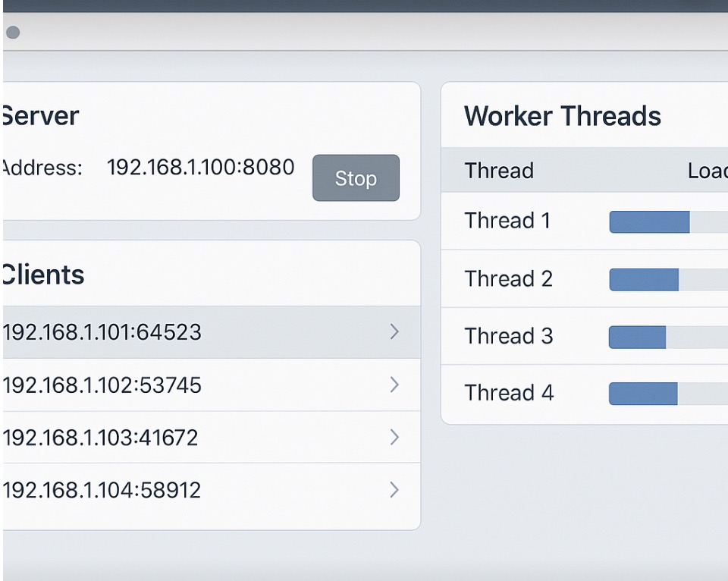The width and height of the screenshot is (728, 581).
Task: Choose client address 192.168.1.103:41672
Action: pyautogui.click(x=100, y=438)
